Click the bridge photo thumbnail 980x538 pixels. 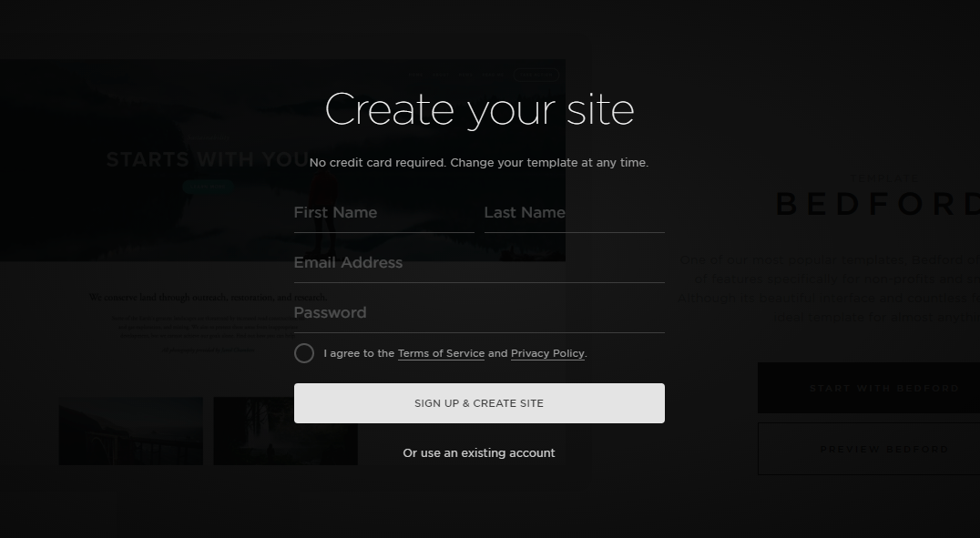130,431
